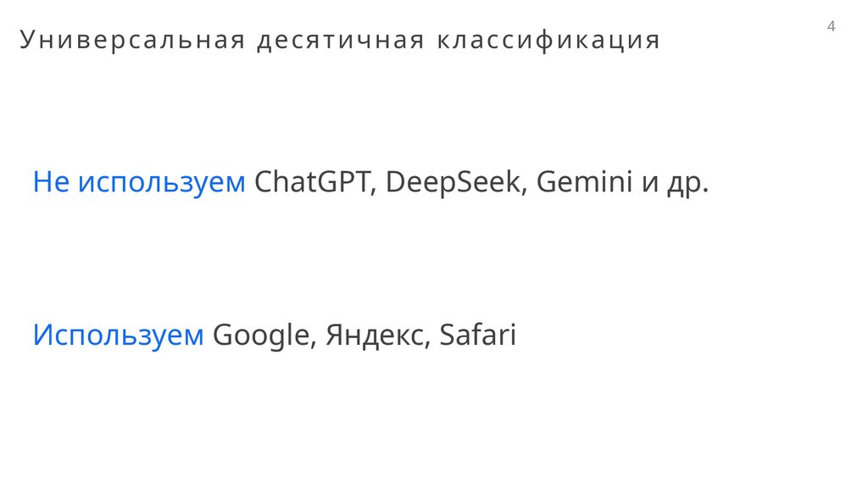Screen dimensions: 868x488
Task: Click the comma after "Google"
Action: pos(314,346)
